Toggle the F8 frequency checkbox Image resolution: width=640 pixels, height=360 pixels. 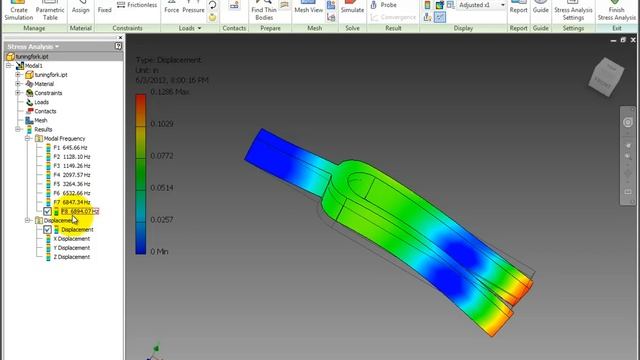click(47, 211)
